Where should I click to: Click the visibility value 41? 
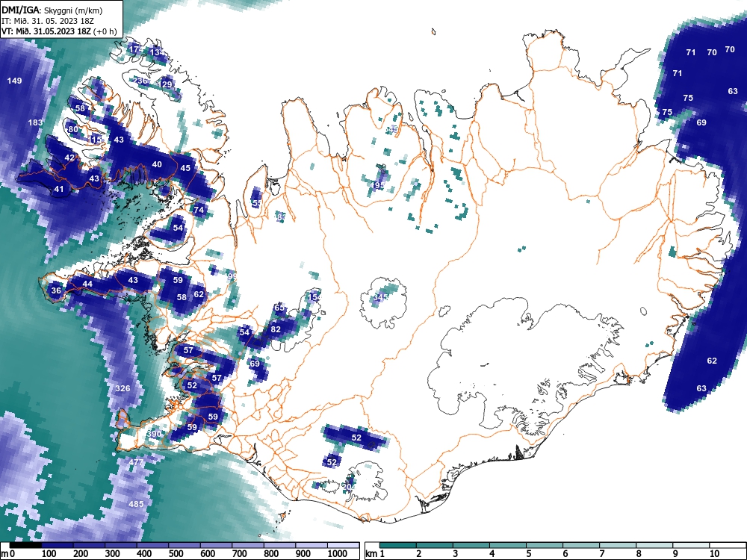click(x=58, y=189)
